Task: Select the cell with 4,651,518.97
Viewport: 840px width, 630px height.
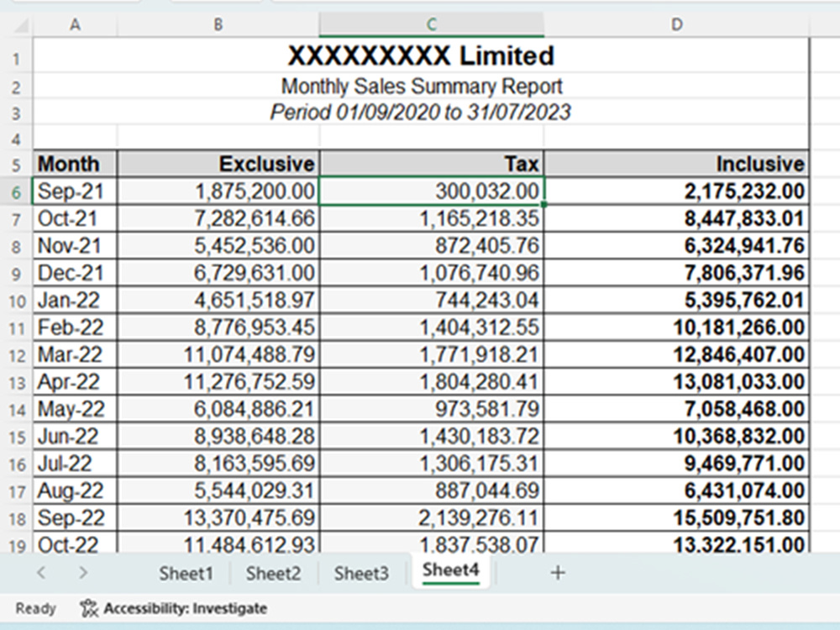Action: coord(218,300)
